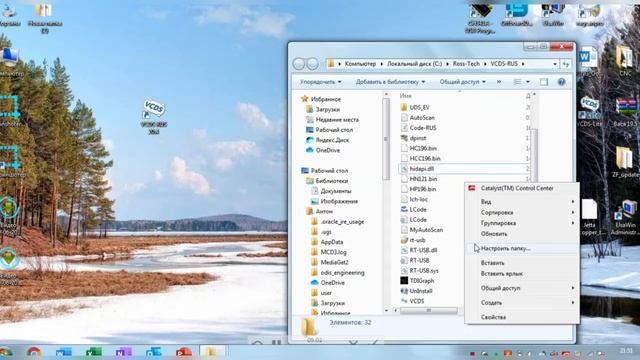This screenshot has width=640, height=360.
Task: Select Яндекс.Диск in navigation pane
Action: [x=332, y=140]
